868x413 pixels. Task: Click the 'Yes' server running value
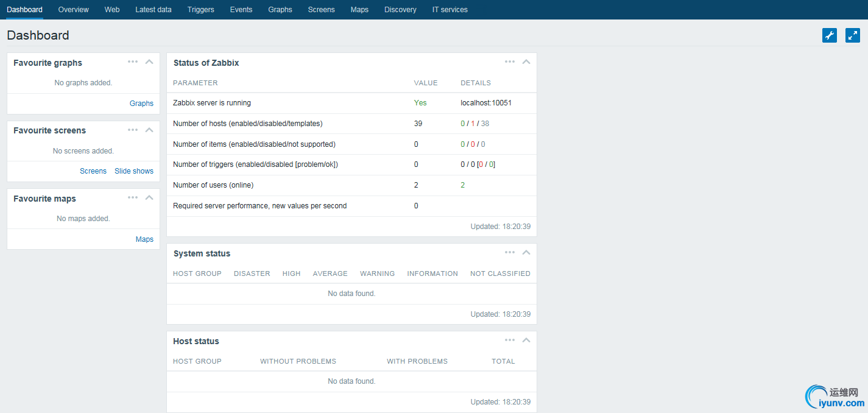click(x=420, y=103)
